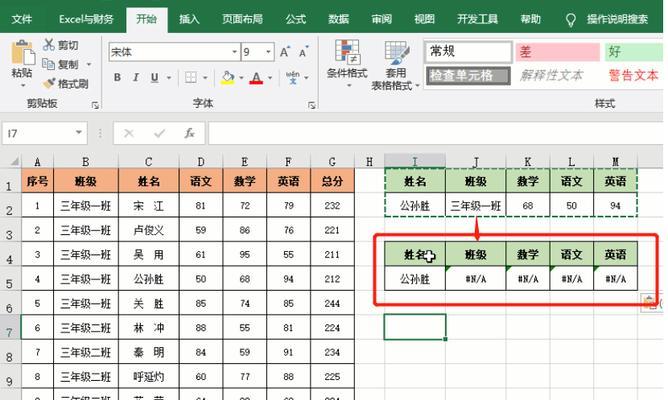Toggle bold formatting

point(117,78)
